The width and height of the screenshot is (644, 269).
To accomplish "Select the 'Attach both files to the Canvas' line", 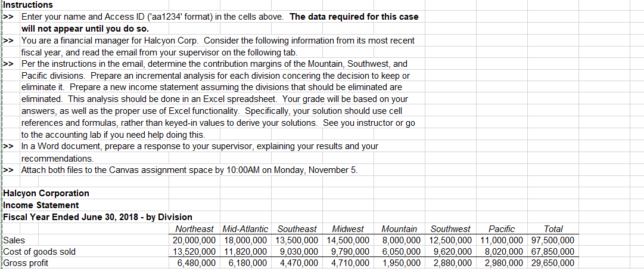I will tap(189, 170).
